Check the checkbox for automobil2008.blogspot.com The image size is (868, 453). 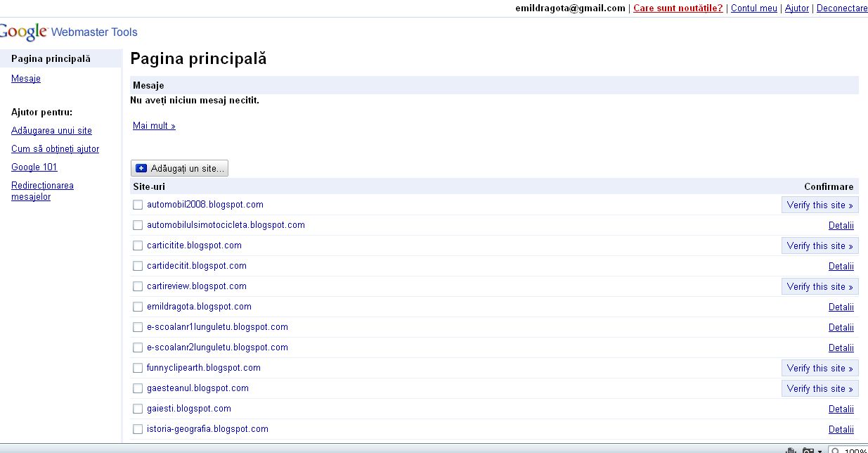coord(138,205)
